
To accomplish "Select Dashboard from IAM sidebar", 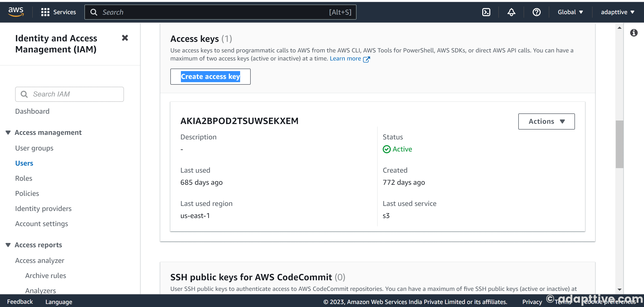I will pos(33,111).
